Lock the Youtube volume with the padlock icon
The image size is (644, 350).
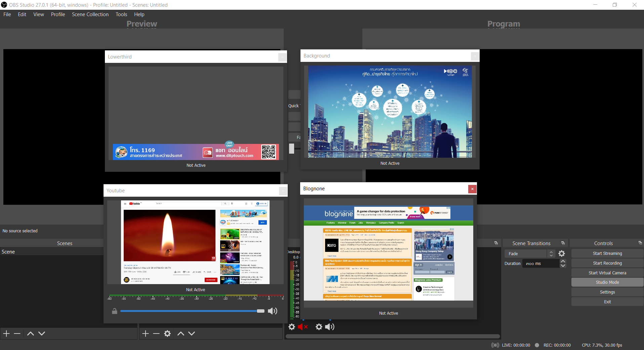point(114,311)
